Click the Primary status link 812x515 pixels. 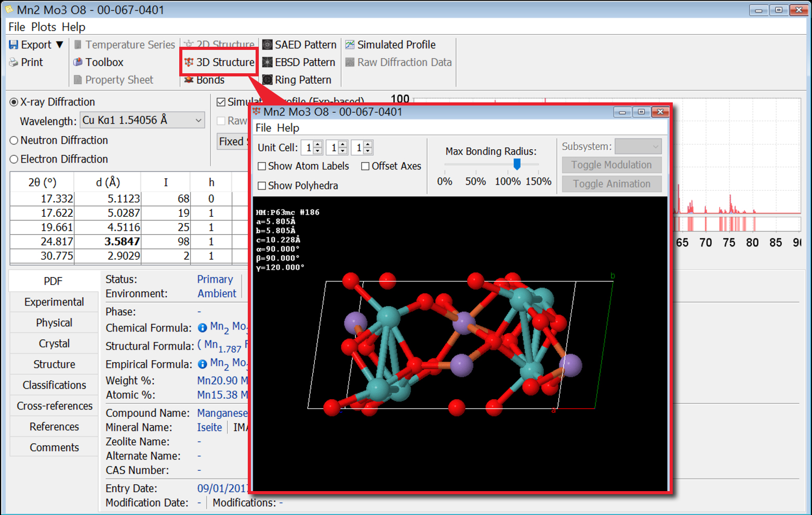[x=215, y=279]
